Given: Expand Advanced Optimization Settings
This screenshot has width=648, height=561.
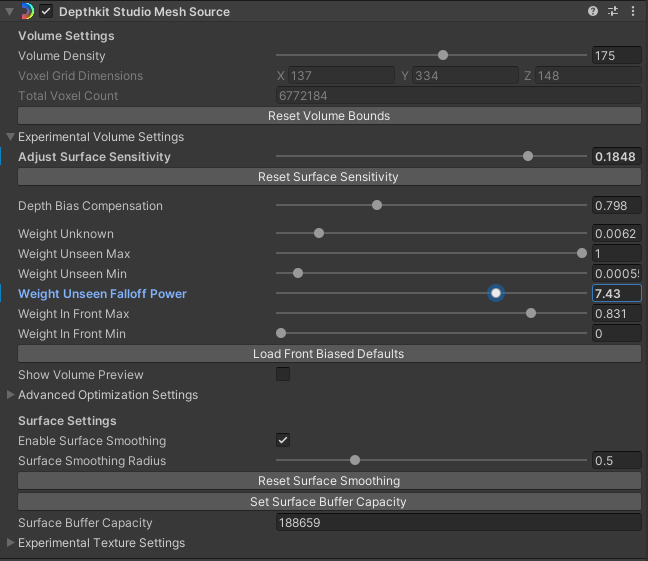Looking at the screenshot, I should [x=11, y=395].
